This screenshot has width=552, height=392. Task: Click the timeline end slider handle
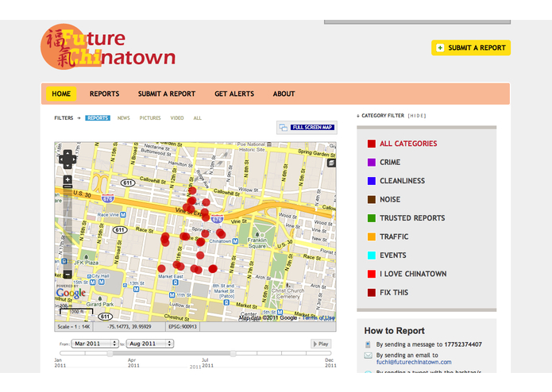[233, 353]
